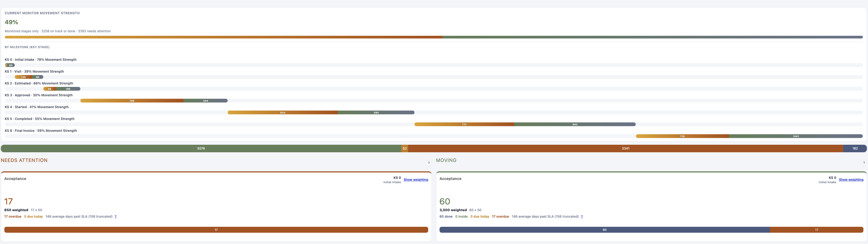Select the green 3076 segment of summary bar
This screenshot has height=244, width=868.
(201, 148)
